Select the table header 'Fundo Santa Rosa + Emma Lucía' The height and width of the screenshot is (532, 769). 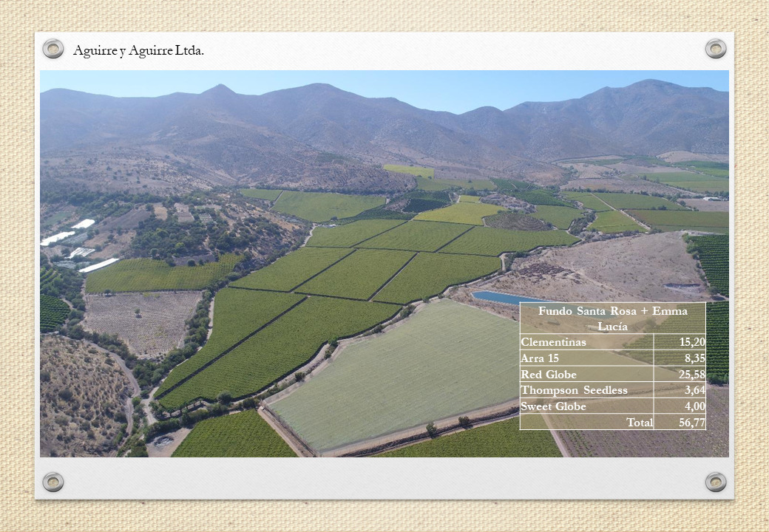point(612,318)
